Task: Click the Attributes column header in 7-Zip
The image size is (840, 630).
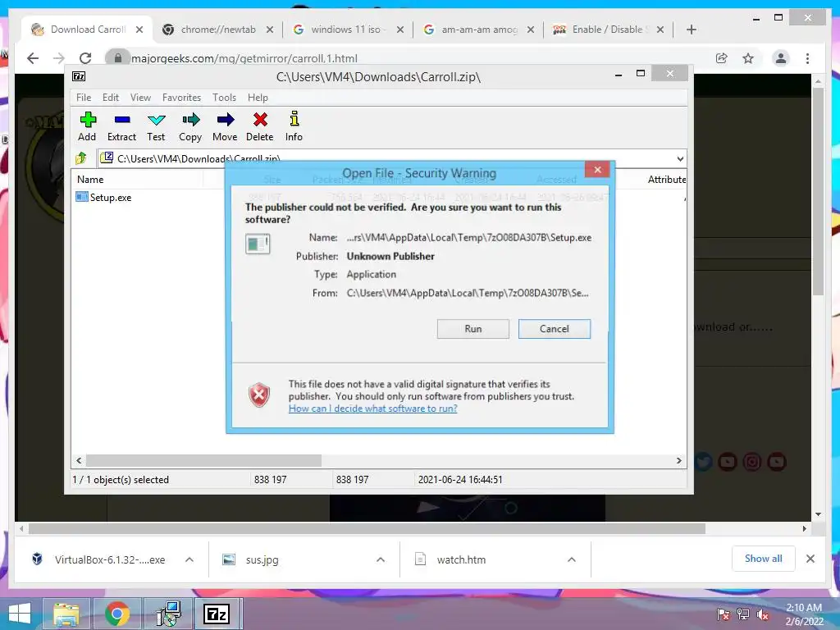Action: (x=666, y=180)
